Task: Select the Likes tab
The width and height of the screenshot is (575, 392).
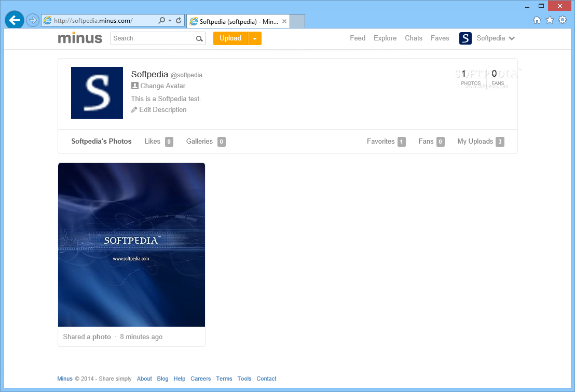Action: pos(159,142)
